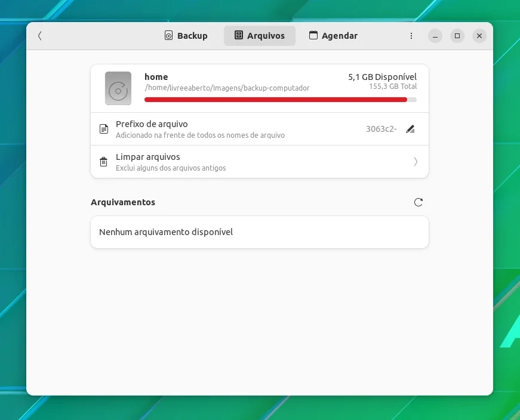The width and height of the screenshot is (520, 420).
Task: Click the document icon beside Prefixo de arquivo
Action: click(x=104, y=129)
